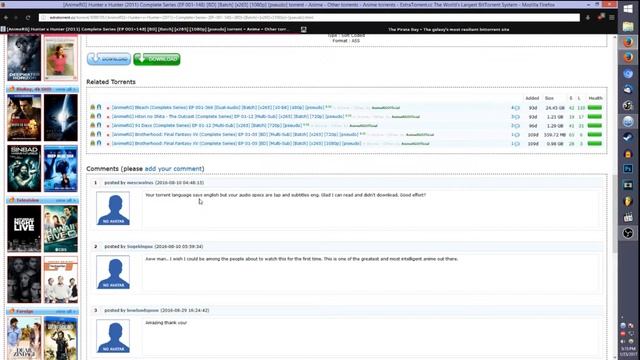Image resolution: width=640 pixels, height=360 pixels.
Task: Click the Television section heading
Action: [27, 200]
